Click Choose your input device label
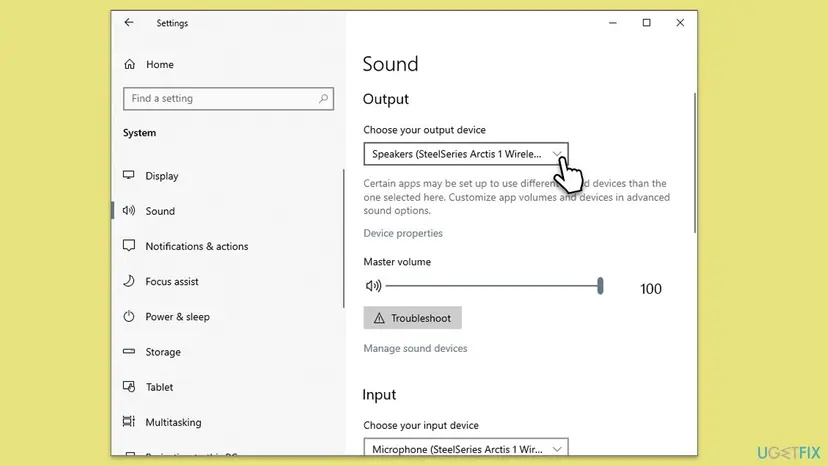Image resolution: width=828 pixels, height=466 pixels. pos(421,425)
